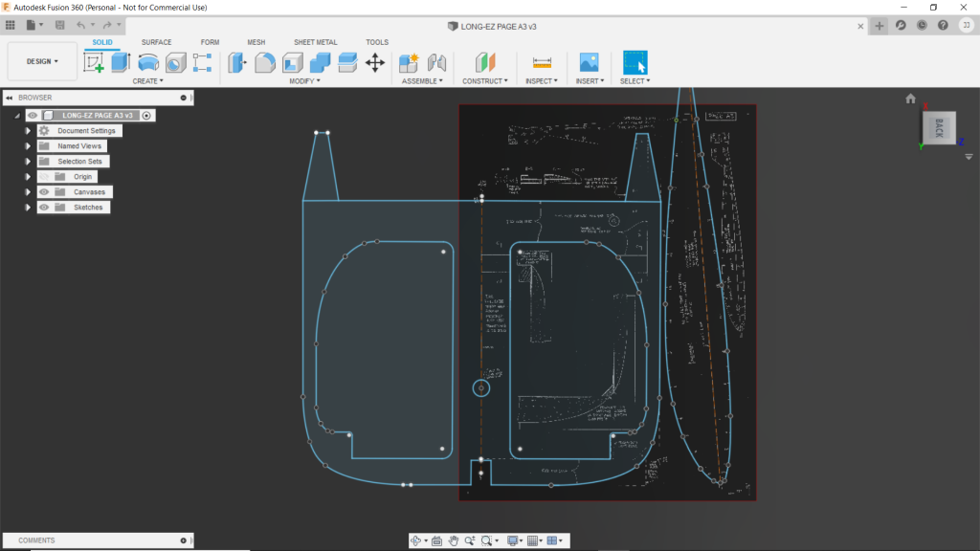Image resolution: width=980 pixels, height=551 pixels.
Task: Click the Move/Copy tool icon
Action: pyautogui.click(x=375, y=63)
